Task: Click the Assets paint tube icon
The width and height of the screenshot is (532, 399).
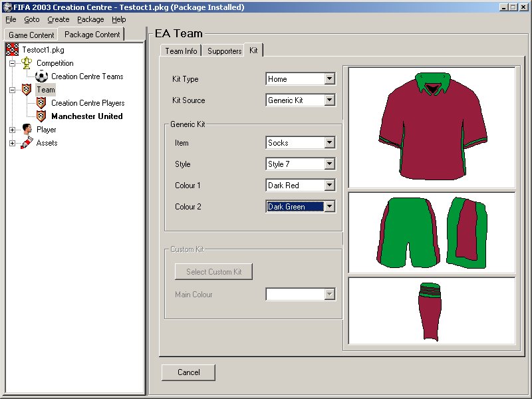Action: (x=27, y=143)
